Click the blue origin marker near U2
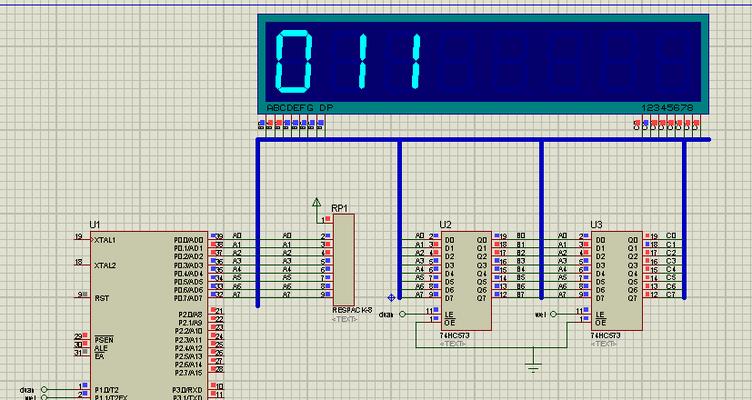 click(x=391, y=297)
